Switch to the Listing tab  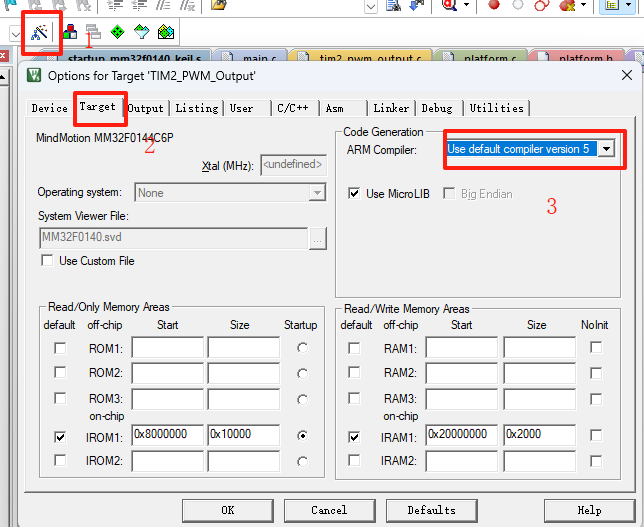coord(197,108)
